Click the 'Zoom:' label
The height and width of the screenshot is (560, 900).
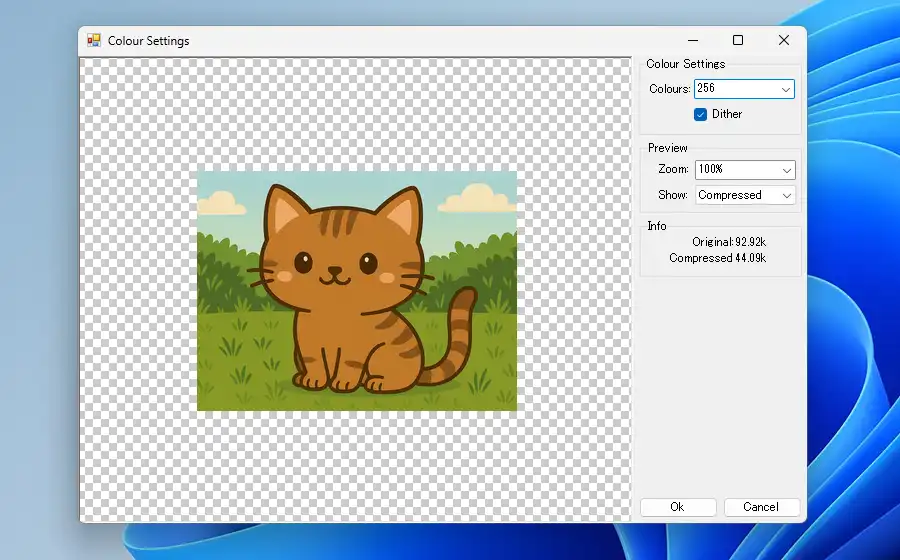(673, 169)
